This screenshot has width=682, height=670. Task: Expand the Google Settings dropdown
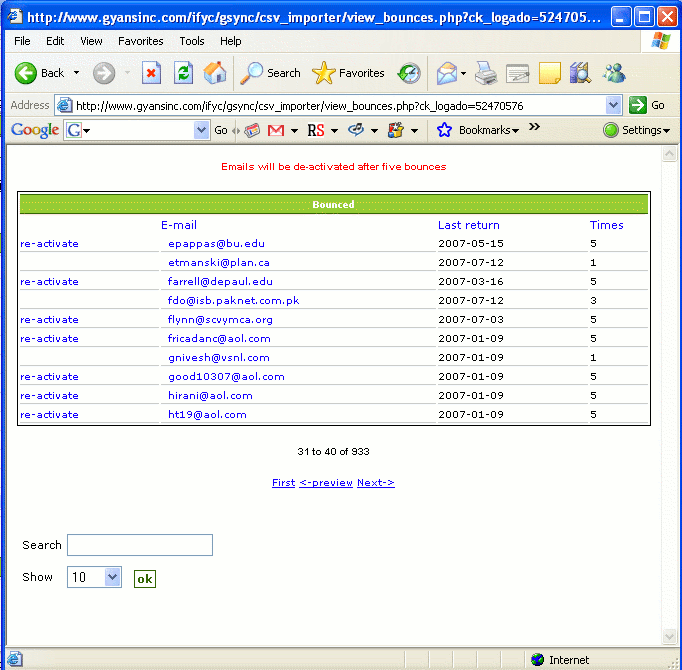636,130
